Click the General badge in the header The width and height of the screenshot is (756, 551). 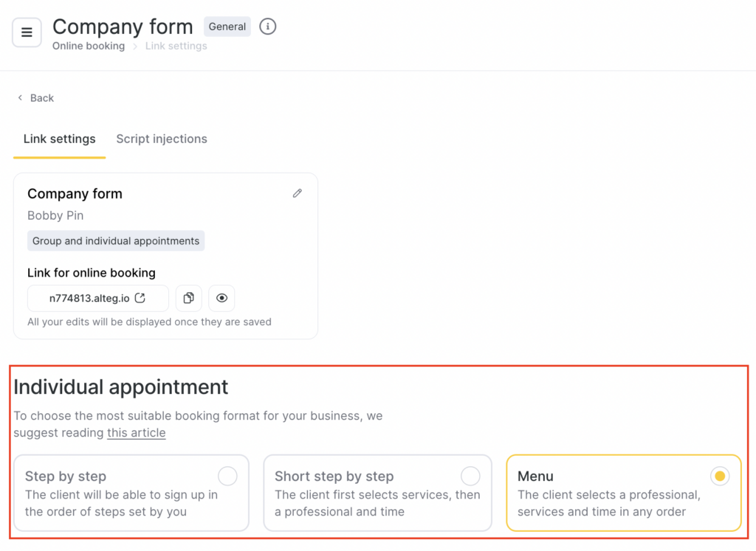pyautogui.click(x=227, y=27)
